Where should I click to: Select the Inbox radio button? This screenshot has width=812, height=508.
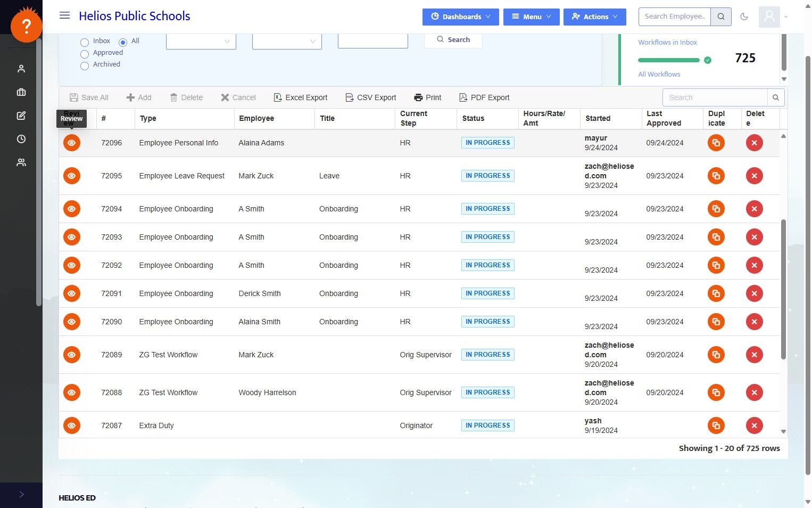[x=85, y=42]
